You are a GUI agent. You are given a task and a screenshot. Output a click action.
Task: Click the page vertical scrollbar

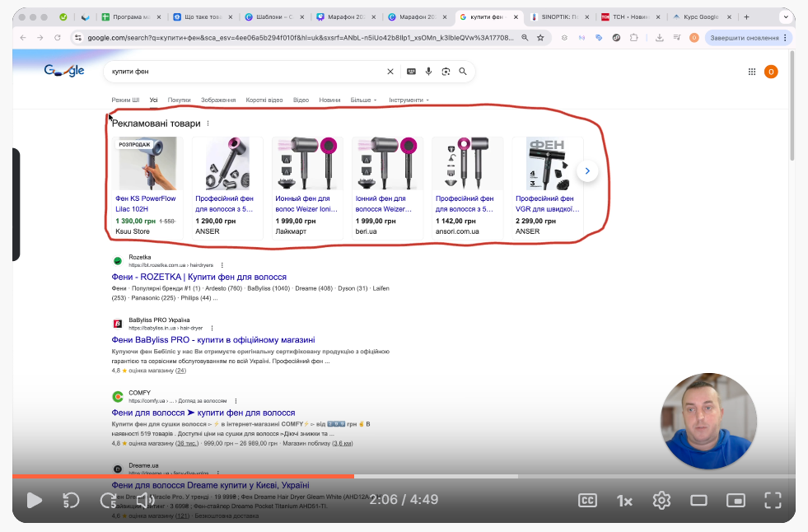[x=792, y=105]
